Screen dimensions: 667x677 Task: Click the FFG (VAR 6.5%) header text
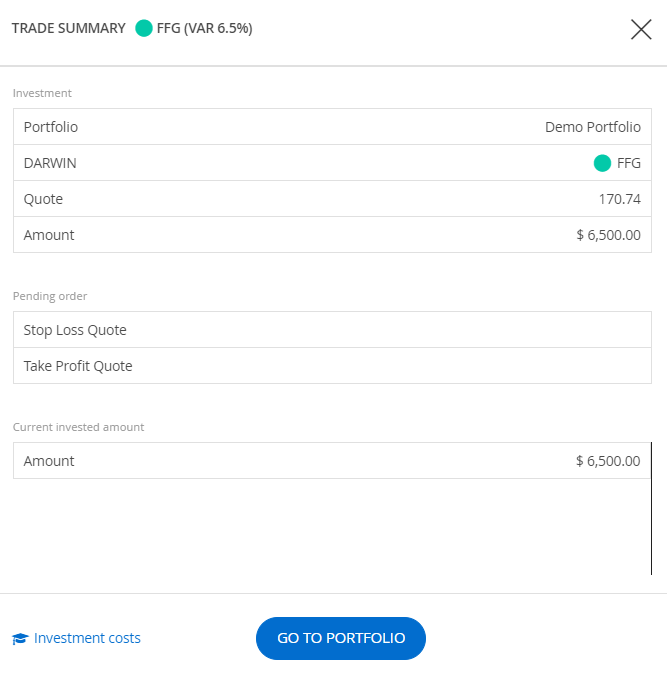tap(204, 29)
